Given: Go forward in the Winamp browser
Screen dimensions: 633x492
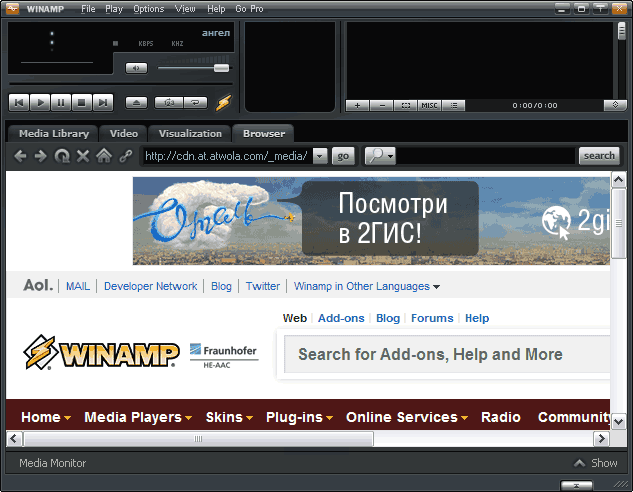Looking at the screenshot, I should point(41,156).
